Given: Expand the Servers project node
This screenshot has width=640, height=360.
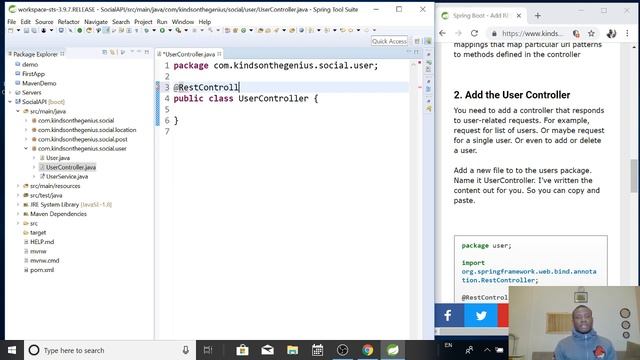Looking at the screenshot, I should pyautogui.click(x=10, y=93).
